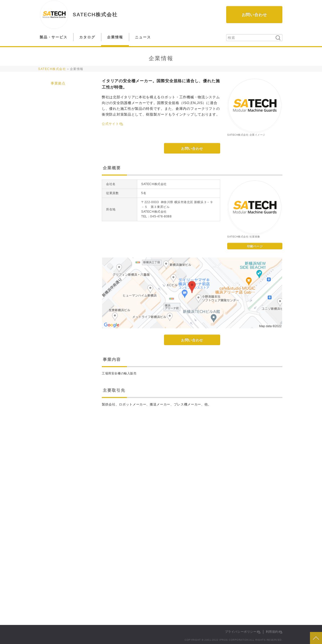Click the cafe&studio MUGIC map marker
Viewport: 322px width, 644px height.
click(249, 281)
